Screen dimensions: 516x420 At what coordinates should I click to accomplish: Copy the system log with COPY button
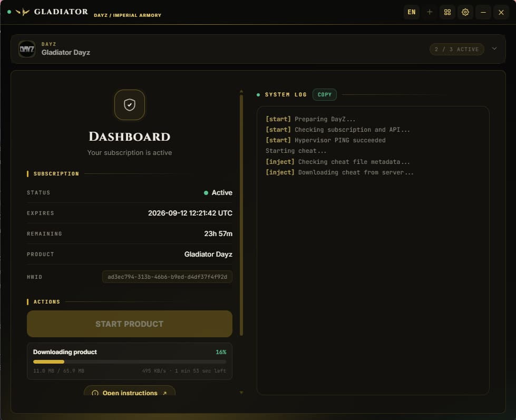pos(325,95)
